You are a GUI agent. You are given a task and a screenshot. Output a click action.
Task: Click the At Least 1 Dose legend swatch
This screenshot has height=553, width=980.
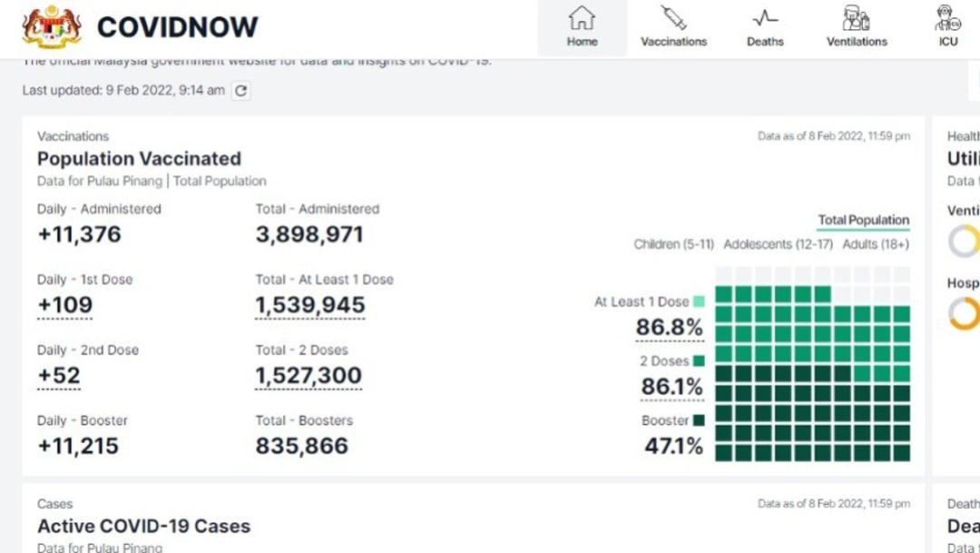click(x=699, y=301)
